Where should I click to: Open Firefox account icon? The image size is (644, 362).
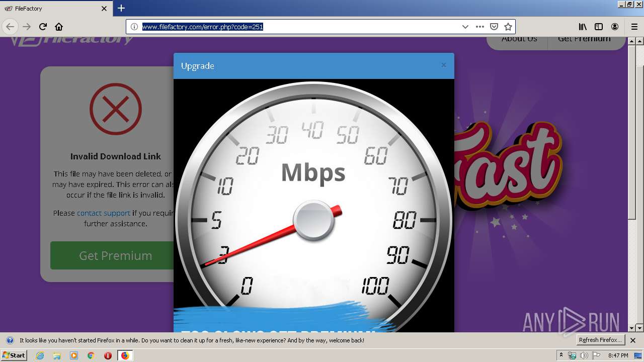(x=615, y=27)
